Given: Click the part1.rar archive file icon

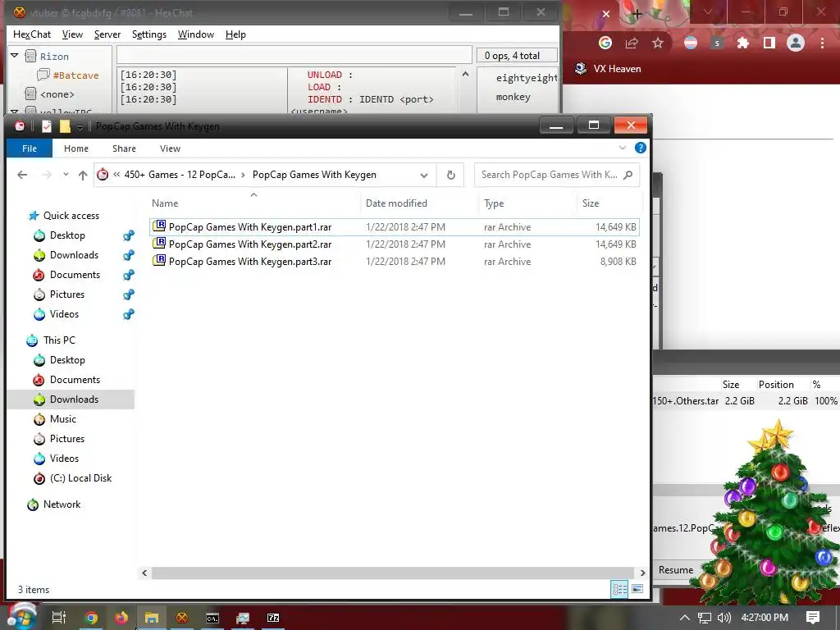Looking at the screenshot, I should pos(159,226).
